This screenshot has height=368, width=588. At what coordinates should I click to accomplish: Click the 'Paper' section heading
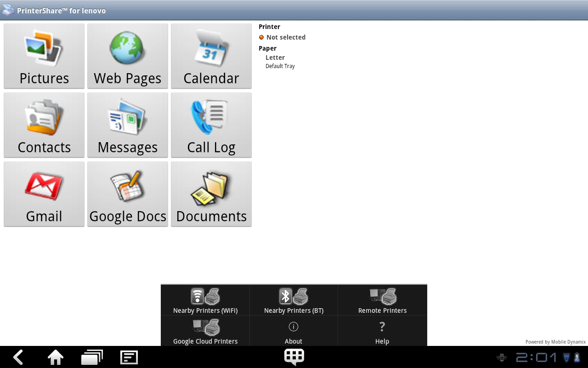click(267, 48)
